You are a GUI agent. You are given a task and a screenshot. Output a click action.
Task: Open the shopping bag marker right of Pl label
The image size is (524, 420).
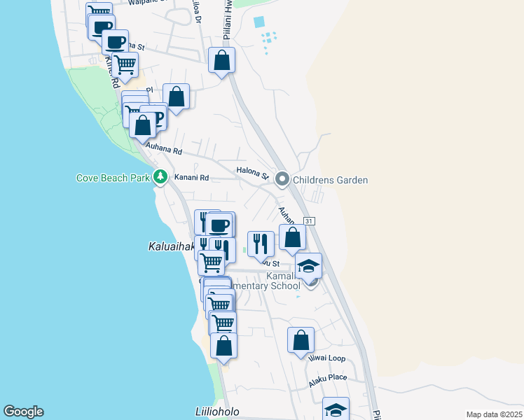coord(176,99)
